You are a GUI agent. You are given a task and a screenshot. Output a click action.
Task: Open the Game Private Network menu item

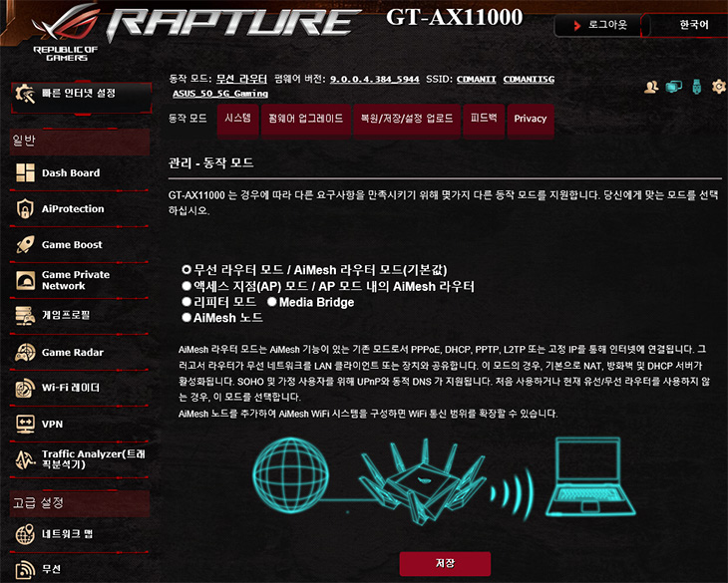coord(80,280)
